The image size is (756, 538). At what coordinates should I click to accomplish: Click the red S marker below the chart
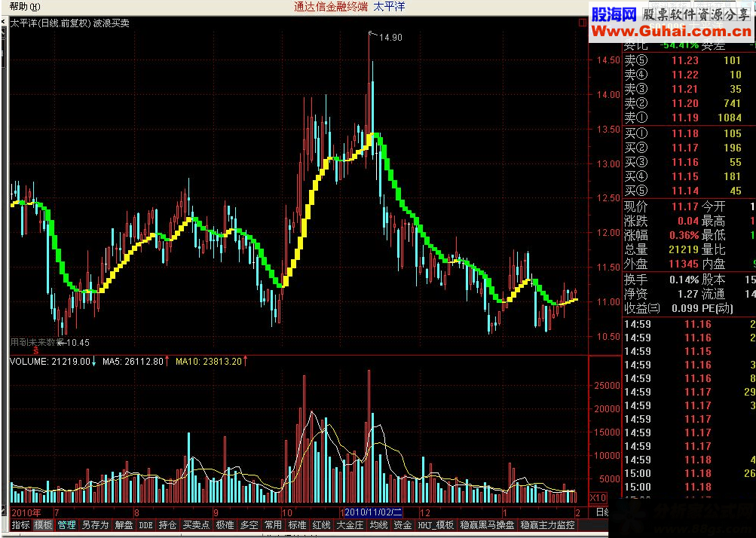point(35,351)
